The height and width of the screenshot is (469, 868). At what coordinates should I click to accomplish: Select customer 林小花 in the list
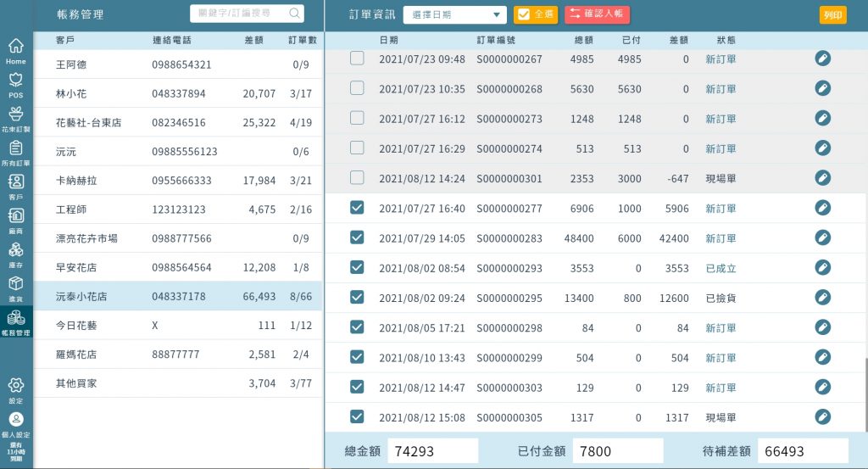[178, 93]
